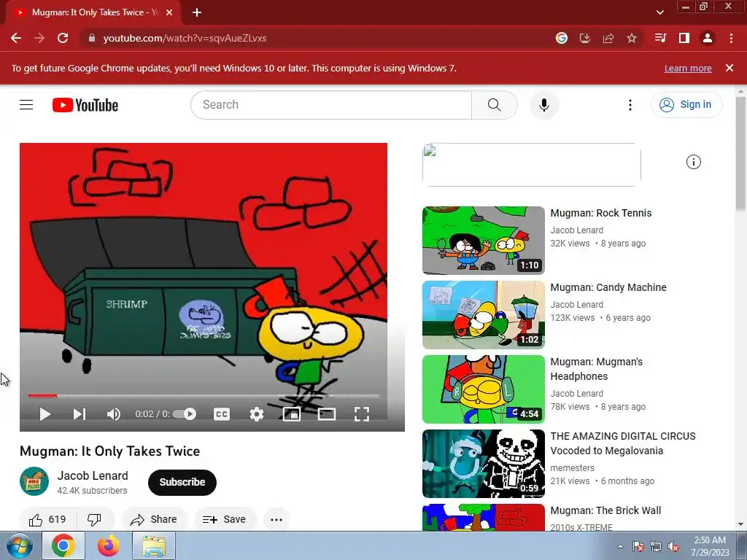
Task: Click the page vertical scrollbar
Action: [x=740, y=152]
